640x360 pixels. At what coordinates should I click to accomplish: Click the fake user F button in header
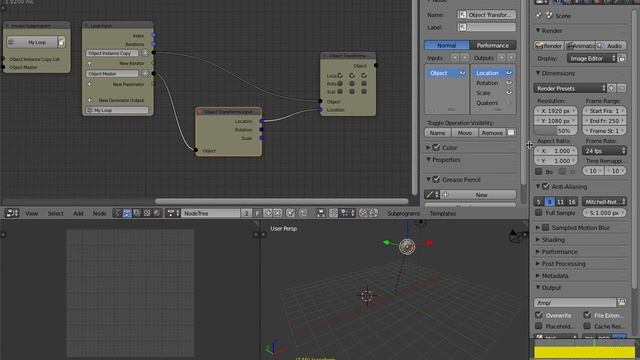(257, 213)
